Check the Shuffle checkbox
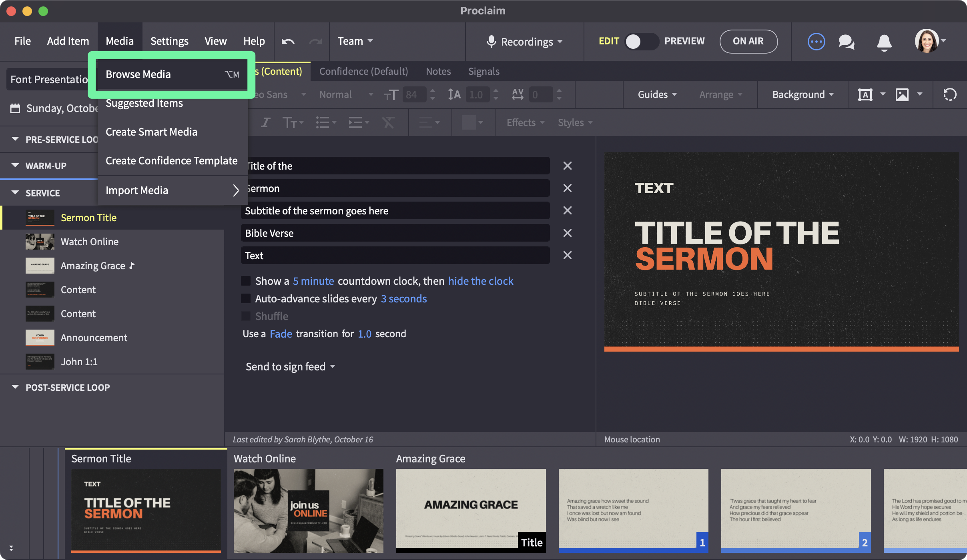Screen dimensions: 967x560 coord(246,316)
